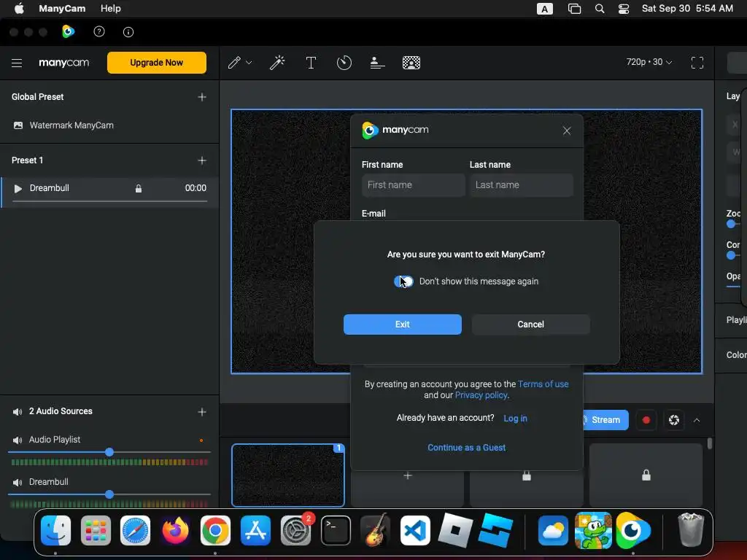Click the last locked preset slot
This screenshot has width=747, height=560.
[x=646, y=475]
